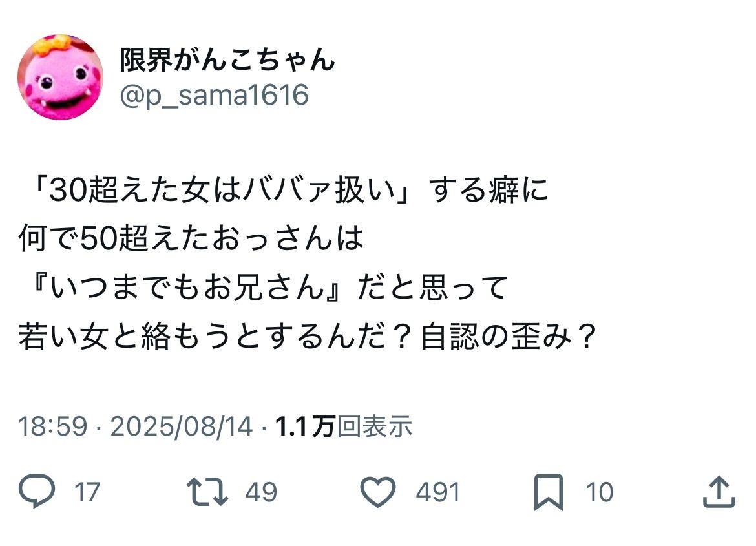Screen dimensions: 756x546
Task: Open the share upload arrow icon
Action: pyautogui.click(x=718, y=492)
